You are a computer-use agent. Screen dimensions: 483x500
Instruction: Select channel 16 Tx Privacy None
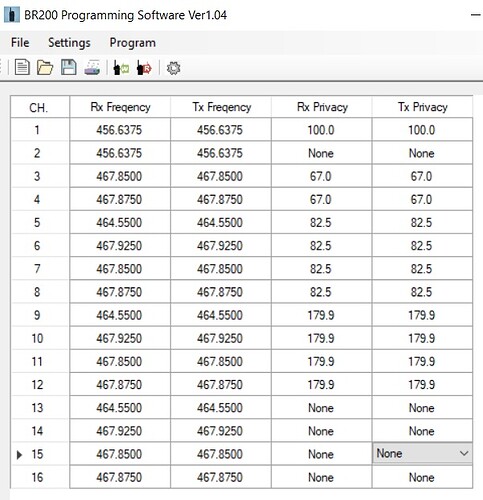(422, 477)
